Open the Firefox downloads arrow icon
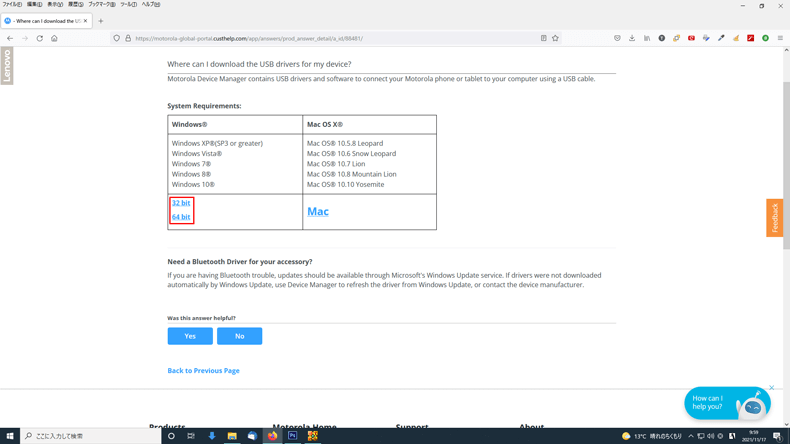 point(632,38)
